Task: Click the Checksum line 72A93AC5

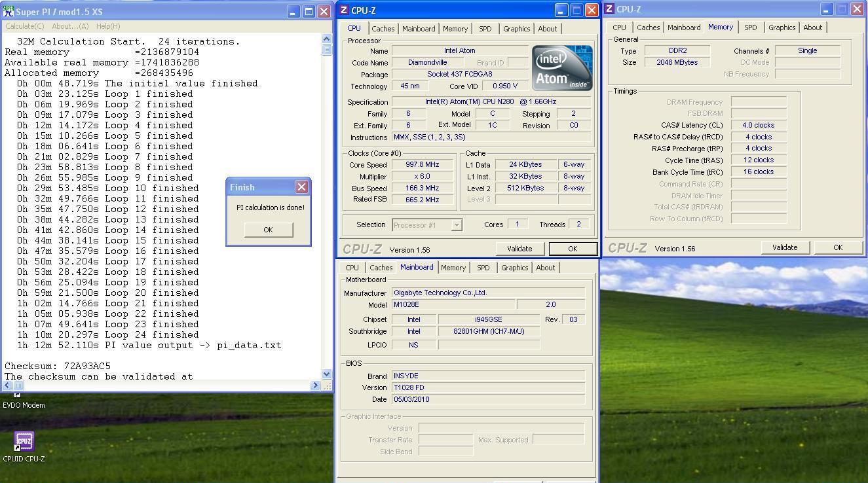Action: click(58, 366)
